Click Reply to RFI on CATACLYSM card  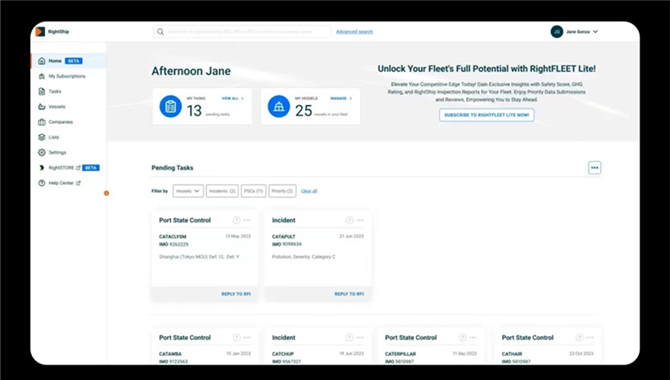pyautogui.click(x=236, y=294)
